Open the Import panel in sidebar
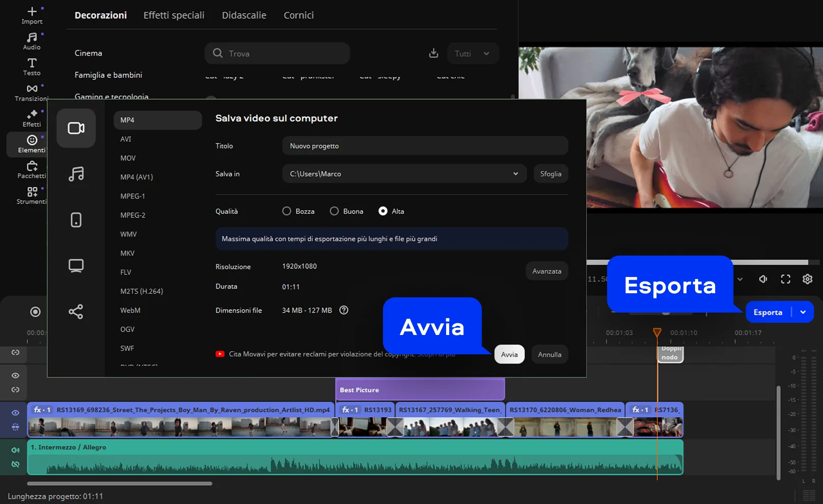This screenshot has width=823, height=504. [32, 15]
